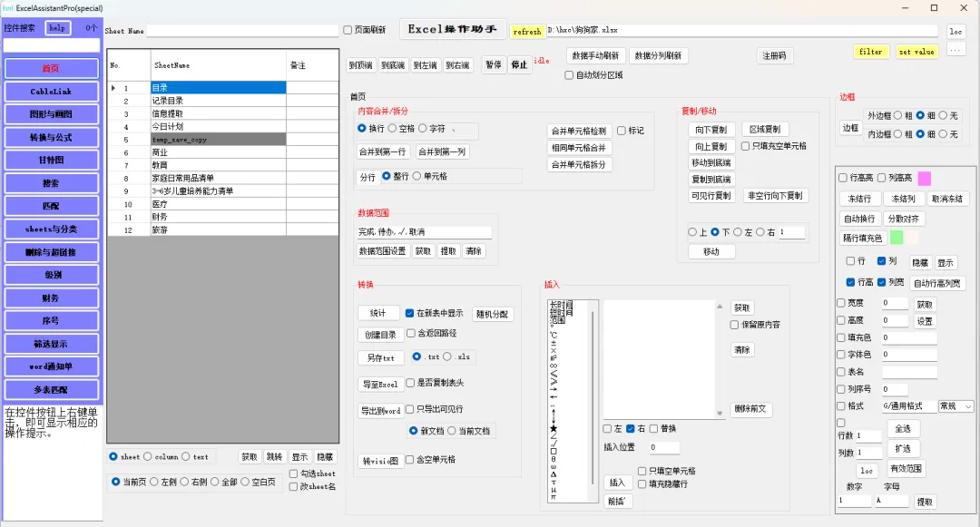Image resolution: width=980 pixels, height=527 pixels.
Task: Enable the 自动划分区域 checkbox
Action: coord(569,75)
